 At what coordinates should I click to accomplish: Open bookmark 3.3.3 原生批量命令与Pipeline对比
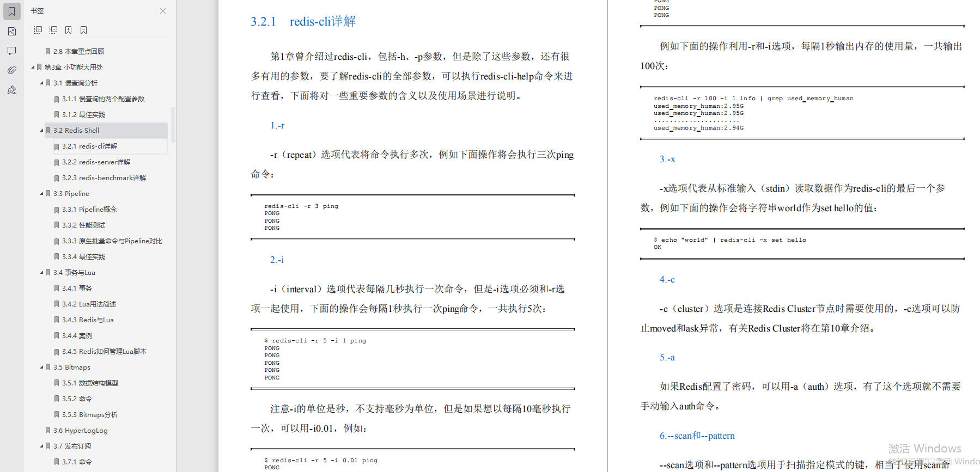point(112,241)
